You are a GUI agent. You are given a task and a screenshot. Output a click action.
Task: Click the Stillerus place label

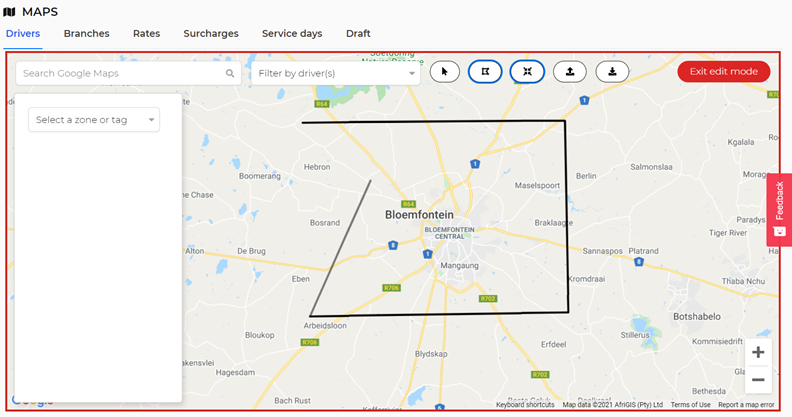pos(635,335)
